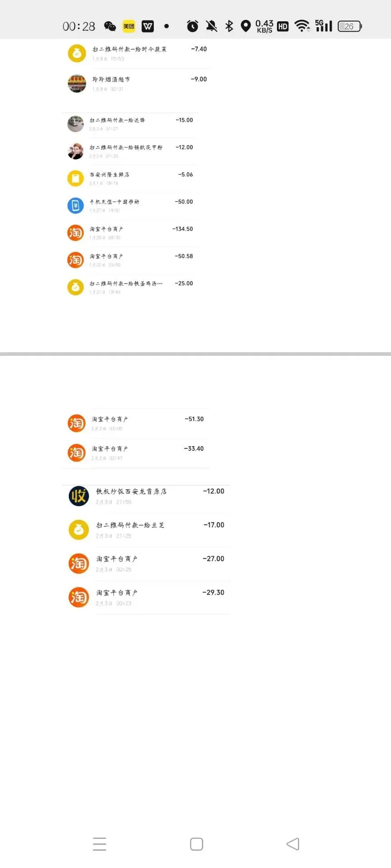The image size is (391, 868).
Task: Tap the WPS notification icon
Action: tap(148, 26)
